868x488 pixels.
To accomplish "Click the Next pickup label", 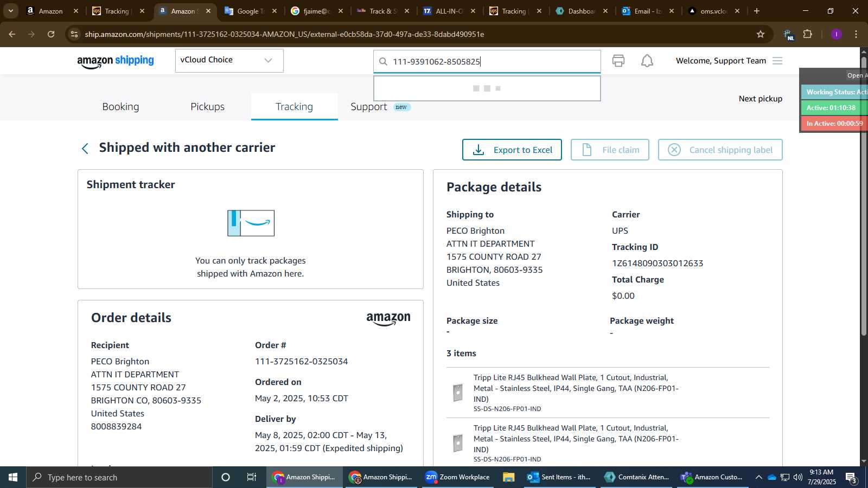I will 761,99.
